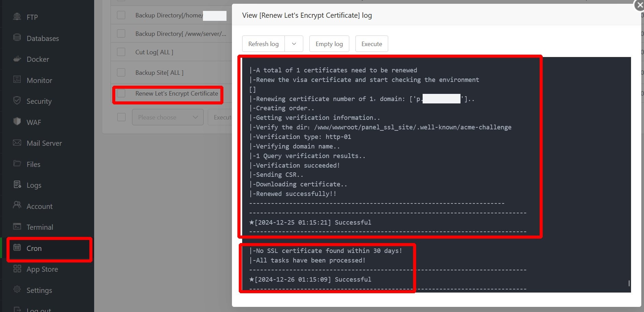
Task: Click "No SSL certificate found within 30 days!"
Action: pos(326,251)
